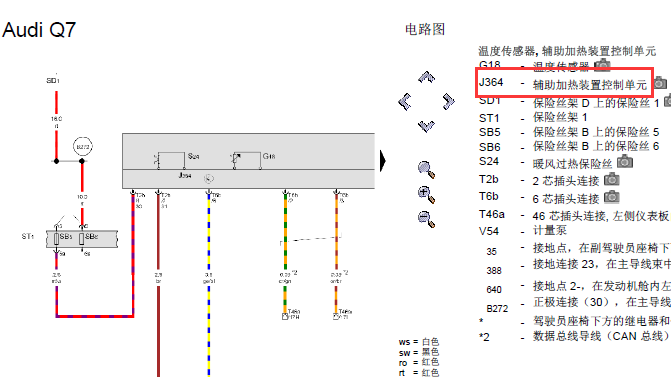Select SB6 legend entry

point(569,147)
